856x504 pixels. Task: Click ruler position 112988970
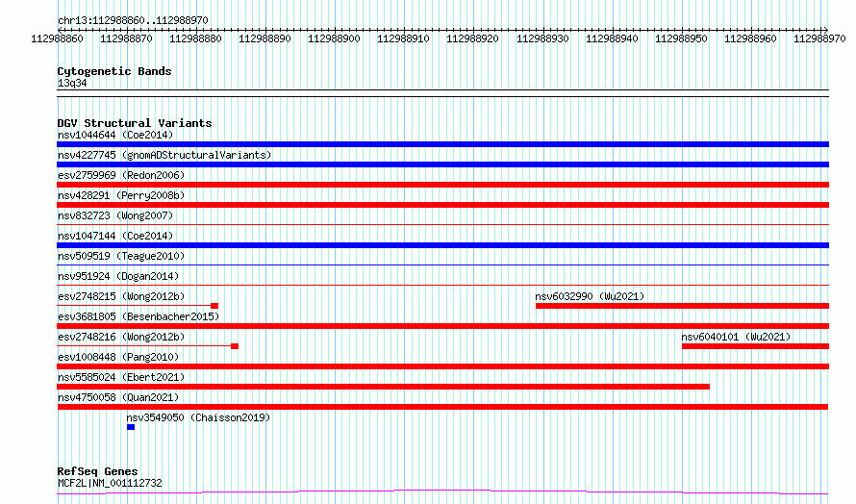coord(820,38)
